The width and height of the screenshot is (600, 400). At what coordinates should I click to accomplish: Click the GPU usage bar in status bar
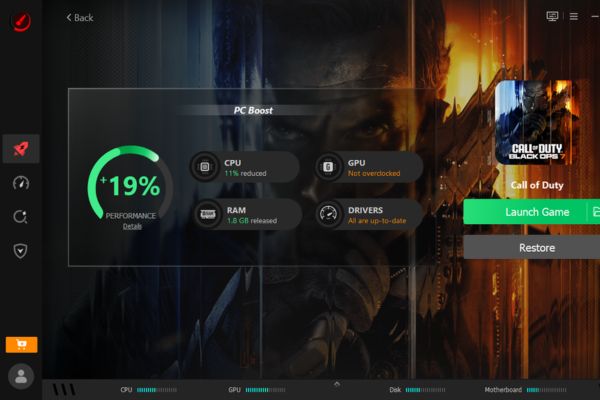(x=265, y=390)
